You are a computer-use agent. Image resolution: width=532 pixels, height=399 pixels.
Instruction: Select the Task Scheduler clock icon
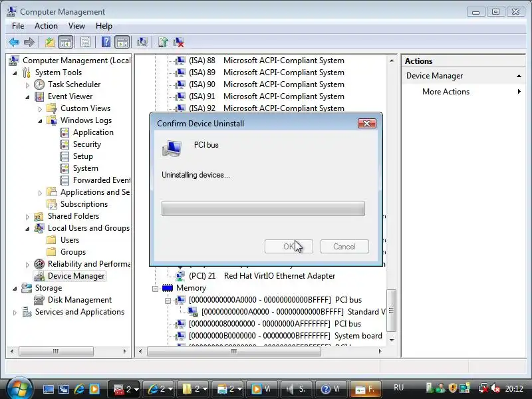click(x=39, y=84)
